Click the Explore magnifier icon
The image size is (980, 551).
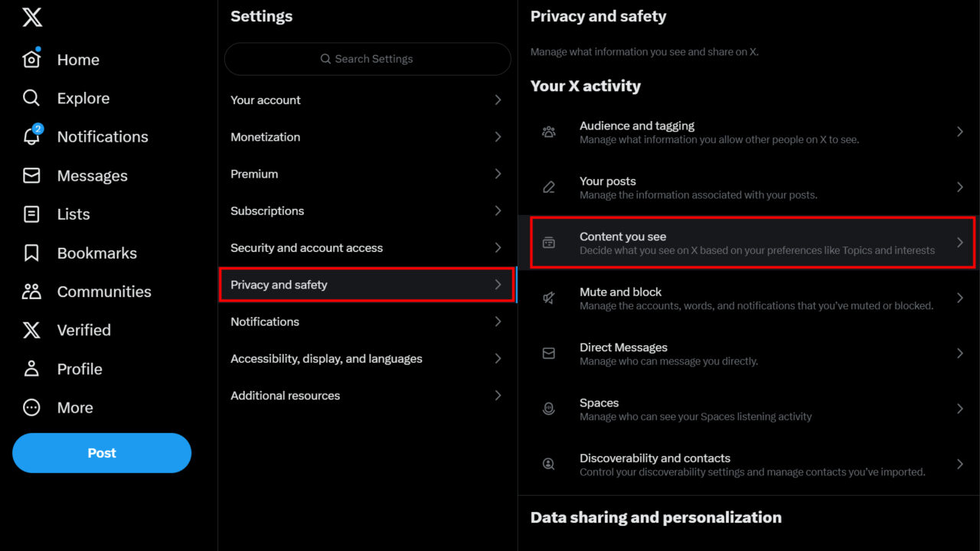[x=31, y=99]
